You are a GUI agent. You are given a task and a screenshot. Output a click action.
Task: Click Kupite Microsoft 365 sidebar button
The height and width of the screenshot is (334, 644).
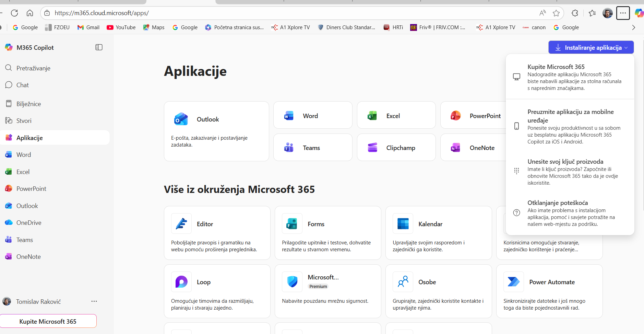pyautogui.click(x=48, y=321)
